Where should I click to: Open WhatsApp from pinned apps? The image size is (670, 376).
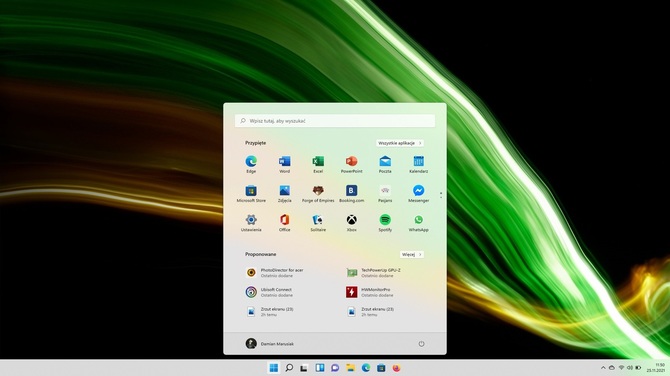[x=418, y=223]
